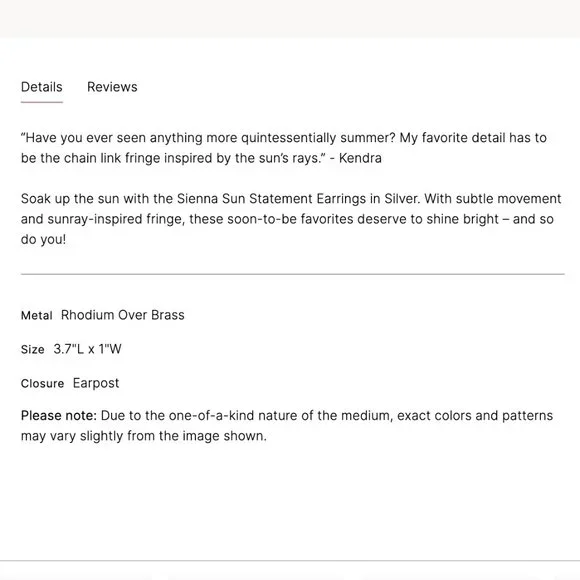Click 'may vary slightly from the image shown'
Screen dimensions: 580x580
pyautogui.click(x=144, y=436)
